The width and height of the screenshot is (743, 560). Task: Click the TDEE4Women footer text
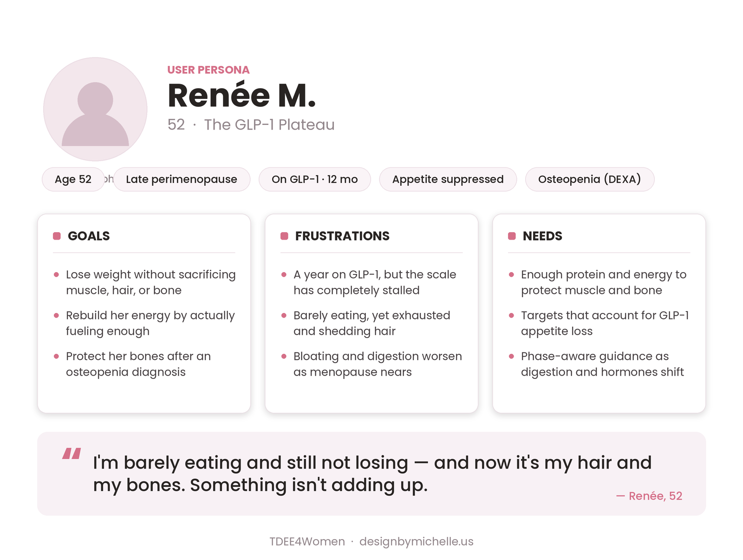point(307,541)
